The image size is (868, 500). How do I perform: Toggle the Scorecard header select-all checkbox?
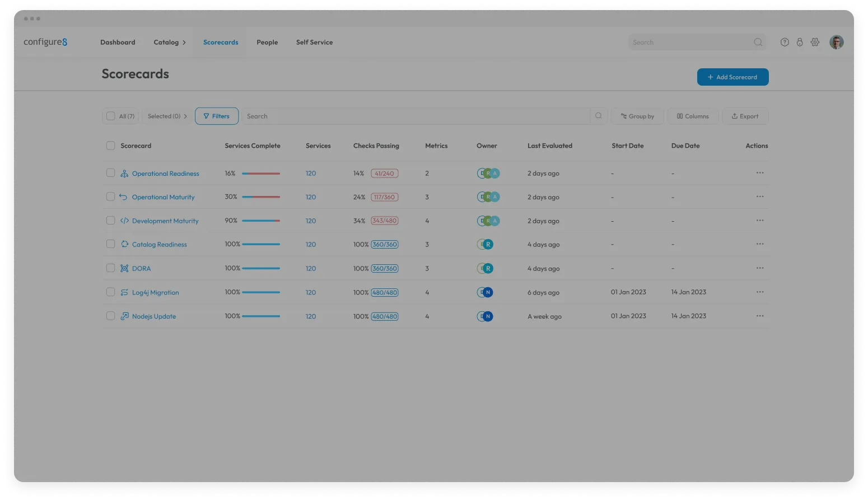pyautogui.click(x=110, y=146)
